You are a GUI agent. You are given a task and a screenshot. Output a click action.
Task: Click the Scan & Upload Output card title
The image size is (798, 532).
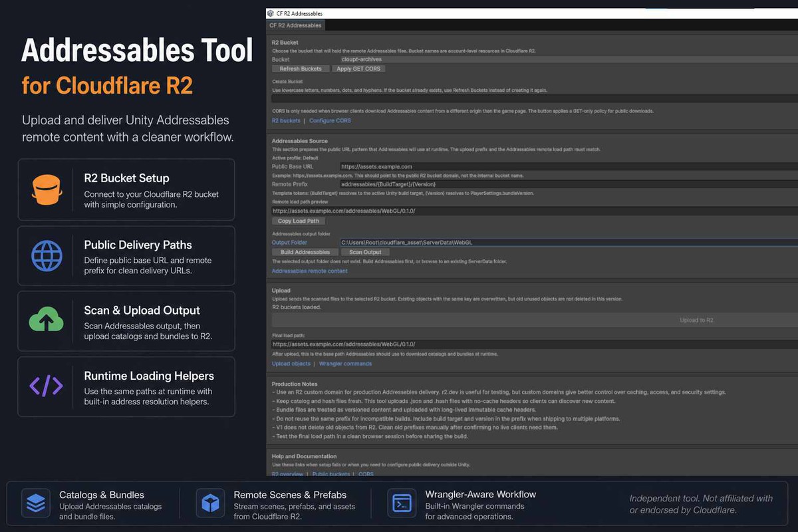tap(142, 311)
